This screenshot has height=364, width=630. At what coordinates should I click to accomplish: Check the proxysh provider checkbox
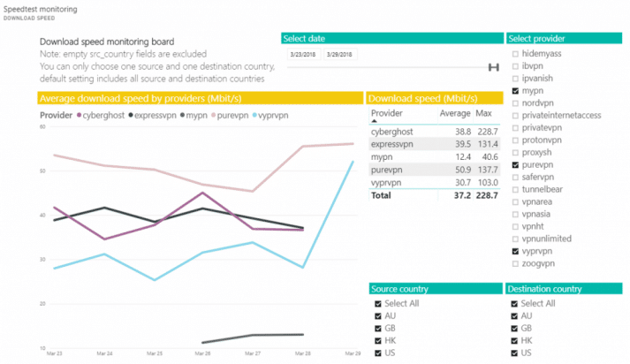[x=515, y=153]
